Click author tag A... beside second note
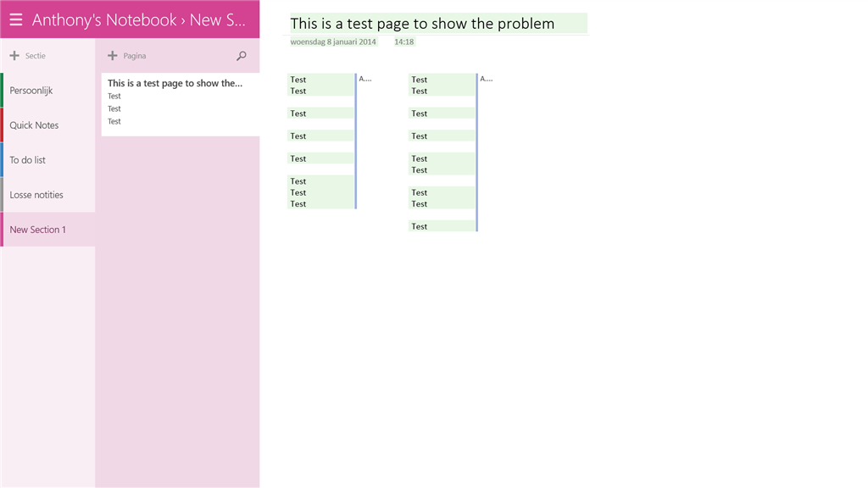This screenshot has height=488, width=868. (486, 79)
